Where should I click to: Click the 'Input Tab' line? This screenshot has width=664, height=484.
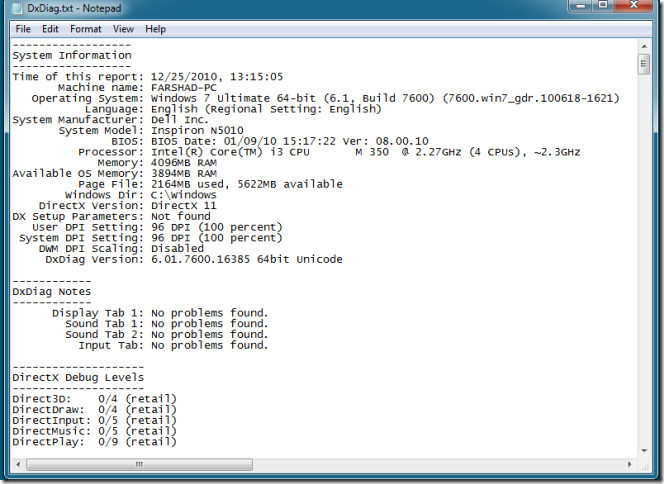point(173,346)
